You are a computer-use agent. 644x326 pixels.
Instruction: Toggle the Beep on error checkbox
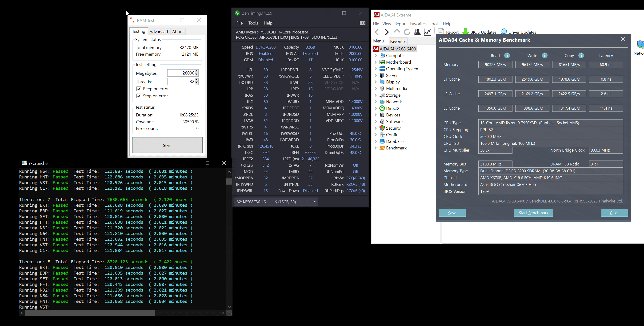139,89
